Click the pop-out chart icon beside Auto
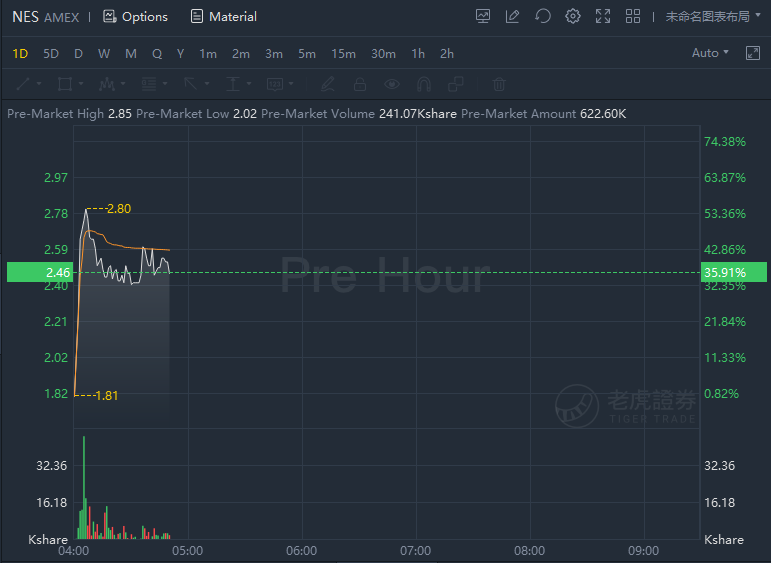 [753, 53]
